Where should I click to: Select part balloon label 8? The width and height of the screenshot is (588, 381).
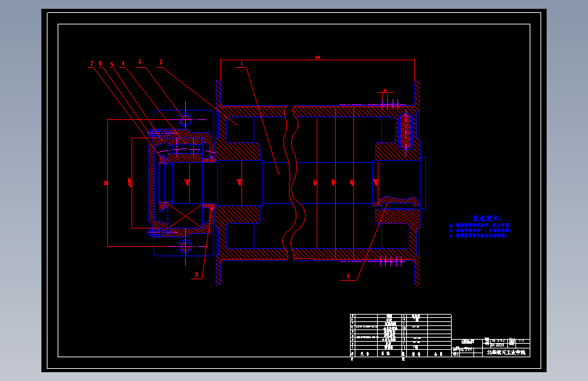pos(348,276)
